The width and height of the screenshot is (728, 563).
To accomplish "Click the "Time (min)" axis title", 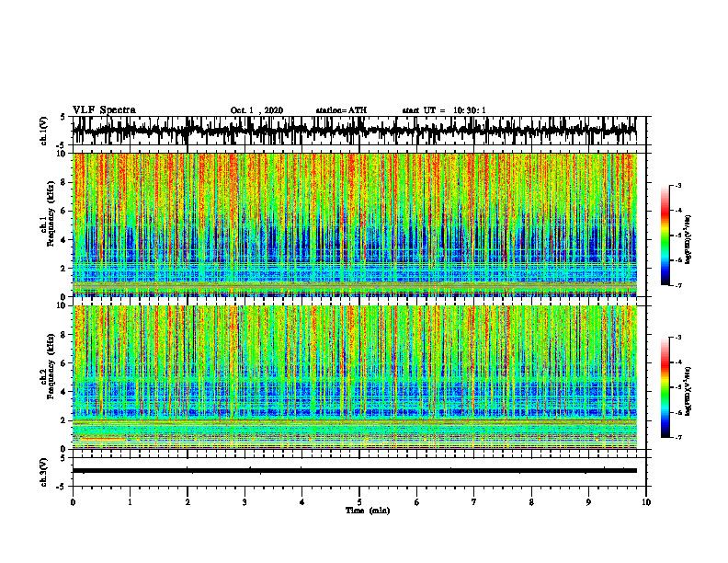I will [x=368, y=511].
